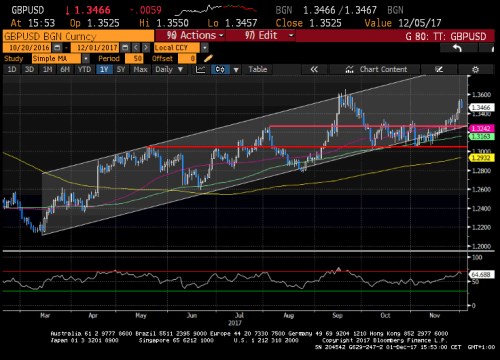The image size is (500, 360).
Task: Click the intraday sparkline in header
Action: click(x=216, y=10)
